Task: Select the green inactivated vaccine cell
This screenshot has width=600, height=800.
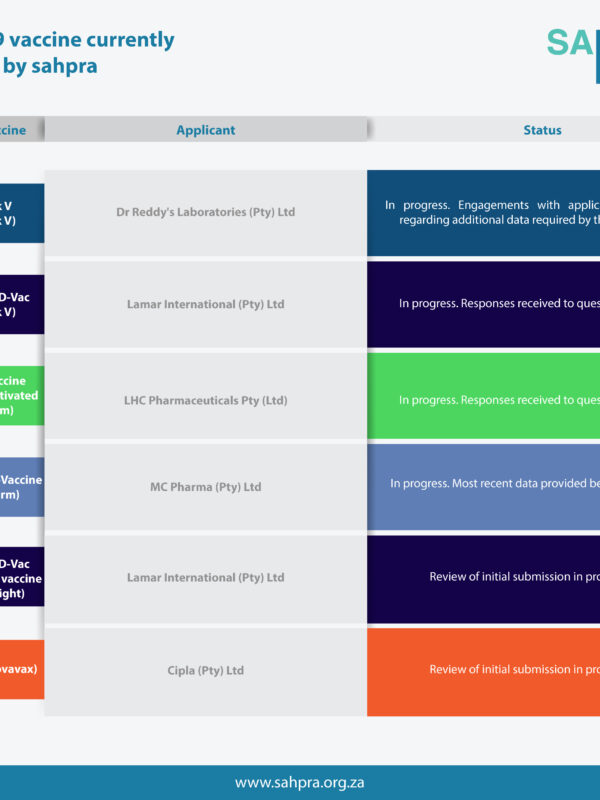Action: (x=21, y=396)
